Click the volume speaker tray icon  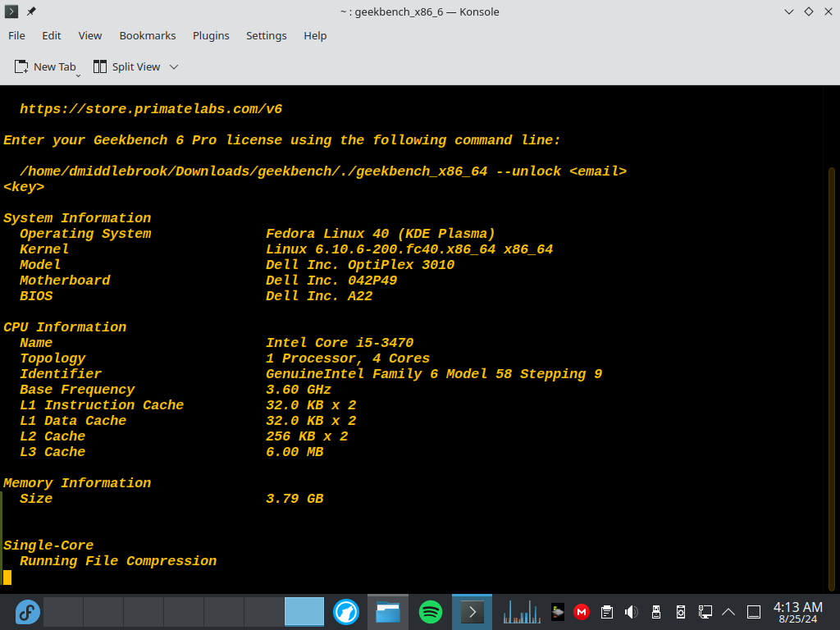[631, 612]
